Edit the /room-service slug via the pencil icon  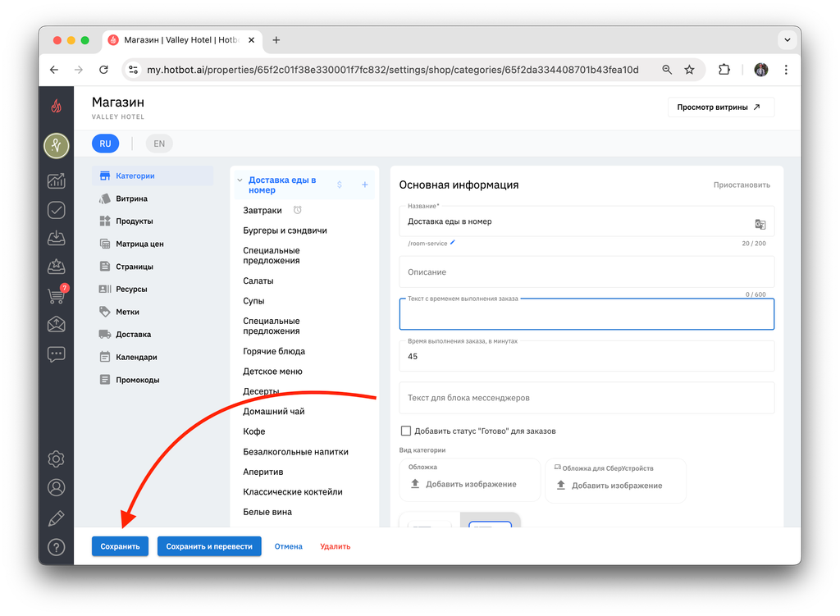[x=453, y=243]
